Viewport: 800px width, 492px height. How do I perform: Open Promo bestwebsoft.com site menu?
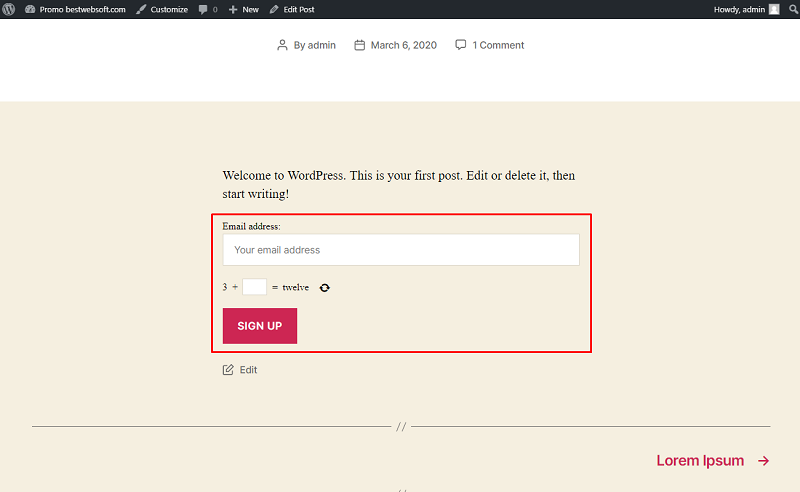pos(75,9)
